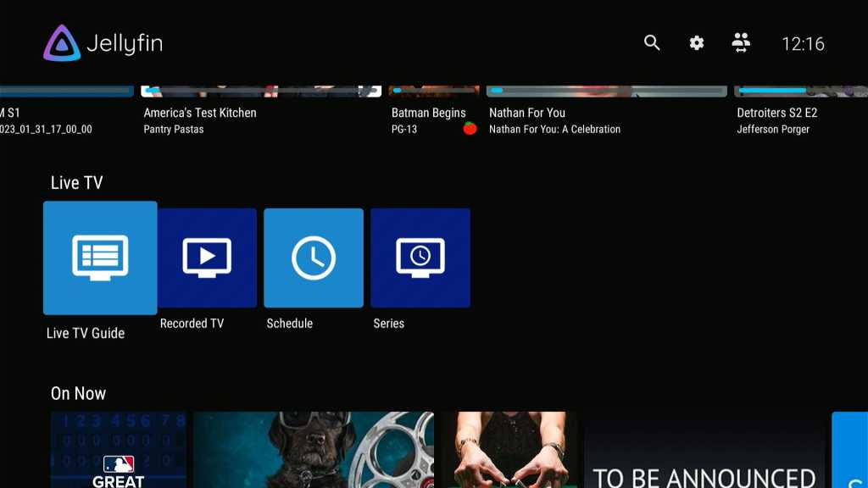Open the Live TV Guide tile
This screenshot has height=488, width=868.
pos(100,258)
